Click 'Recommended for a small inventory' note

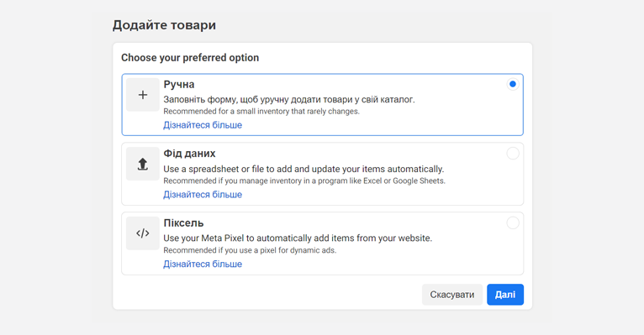pyautogui.click(x=261, y=112)
